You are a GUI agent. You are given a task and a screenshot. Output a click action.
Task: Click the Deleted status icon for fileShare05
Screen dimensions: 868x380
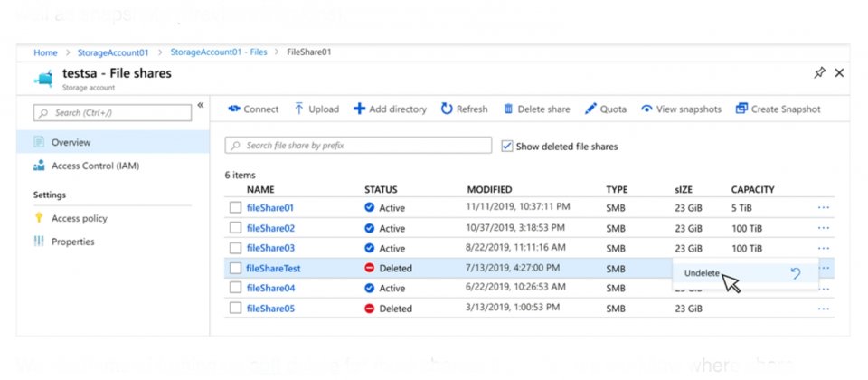tap(369, 309)
